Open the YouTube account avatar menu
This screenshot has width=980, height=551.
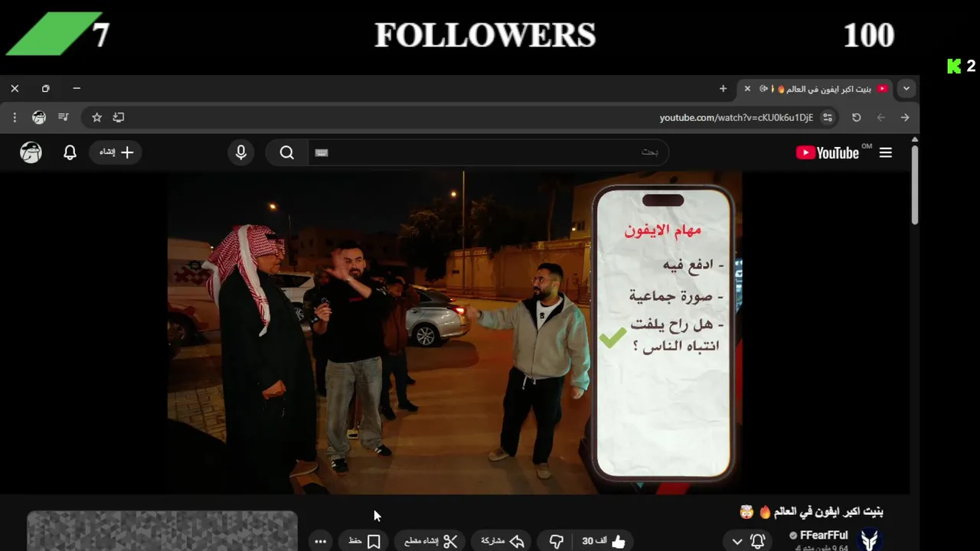pos(31,152)
